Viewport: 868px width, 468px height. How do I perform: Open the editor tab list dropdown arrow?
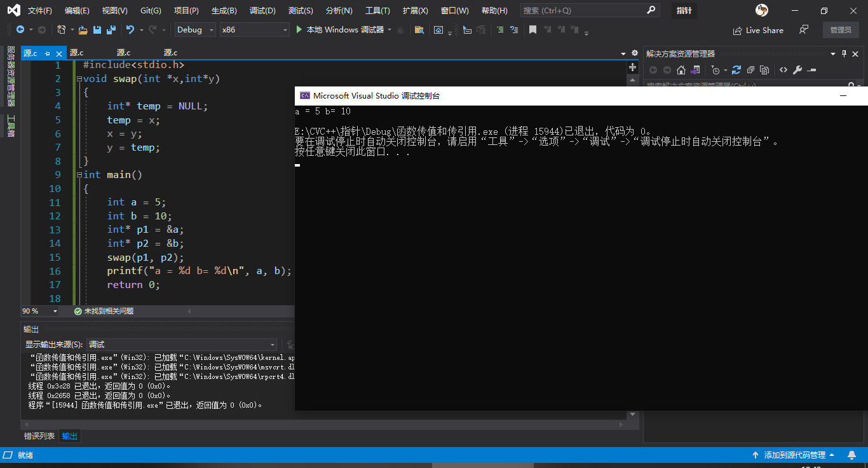click(623, 53)
